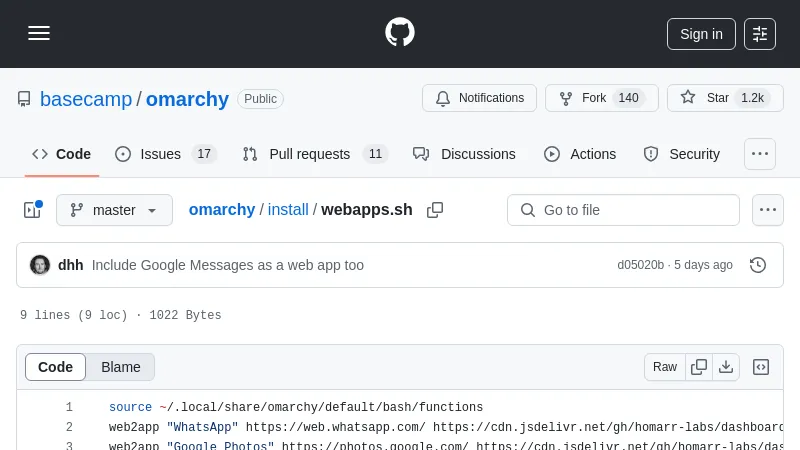Switch to Blame view
This screenshot has height=450, width=800.
120,367
